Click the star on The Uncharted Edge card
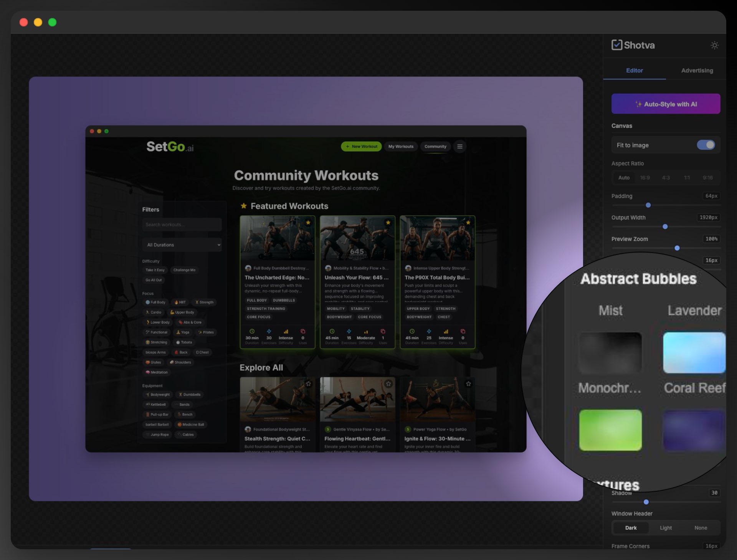This screenshot has width=737, height=560. pos(308,223)
